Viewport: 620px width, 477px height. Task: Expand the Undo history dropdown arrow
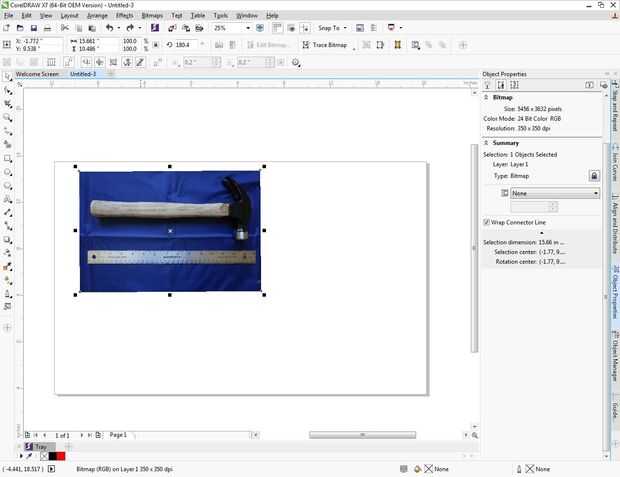tap(119, 28)
